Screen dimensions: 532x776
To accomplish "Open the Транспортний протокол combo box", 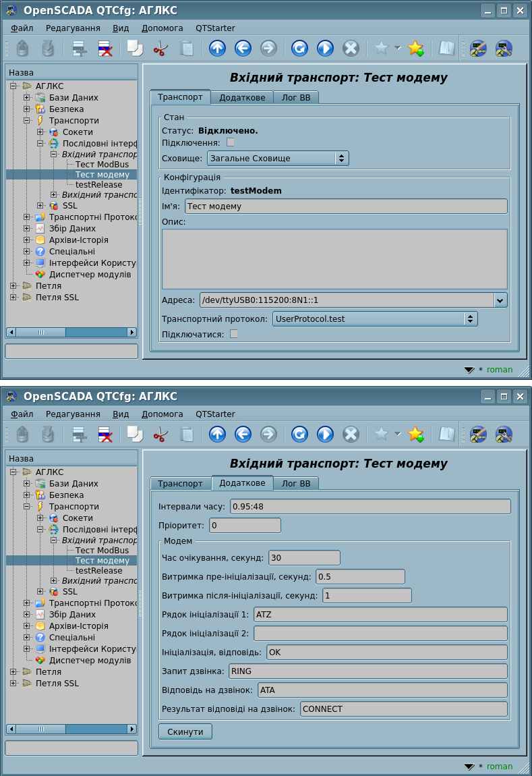I will pyautogui.click(x=374, y=318).
